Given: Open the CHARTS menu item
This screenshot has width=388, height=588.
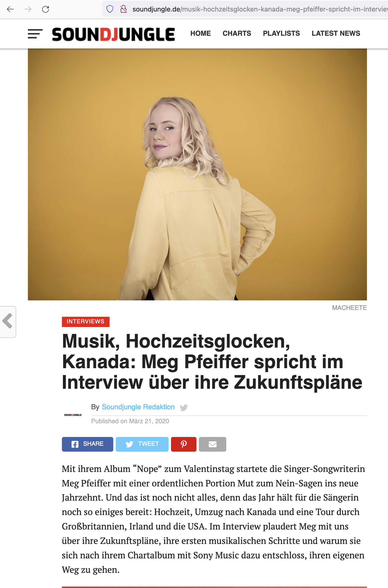Looking at the screenshot, I should coord(237,34).
